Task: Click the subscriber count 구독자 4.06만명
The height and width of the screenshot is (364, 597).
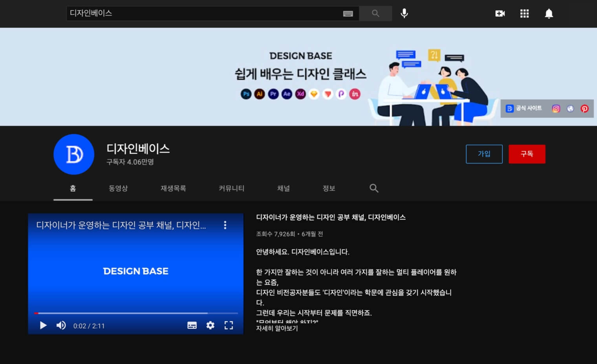Action: [130, 162]
